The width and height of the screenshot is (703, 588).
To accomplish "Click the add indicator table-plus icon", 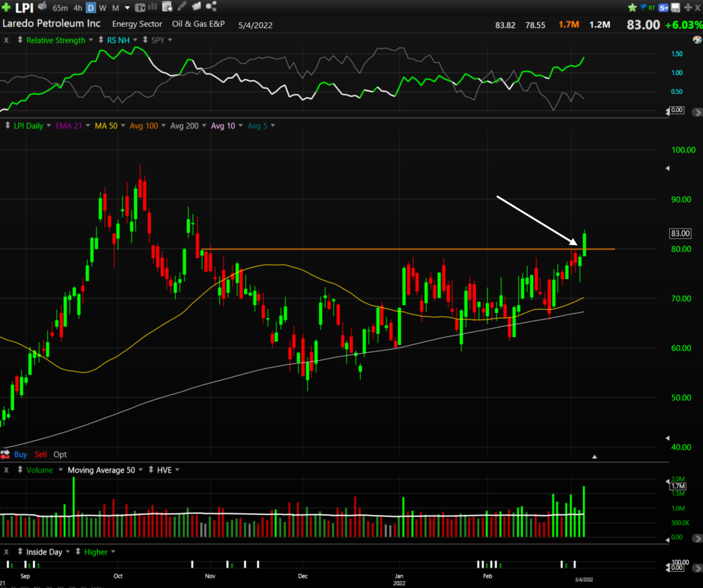I will (167, 7).
